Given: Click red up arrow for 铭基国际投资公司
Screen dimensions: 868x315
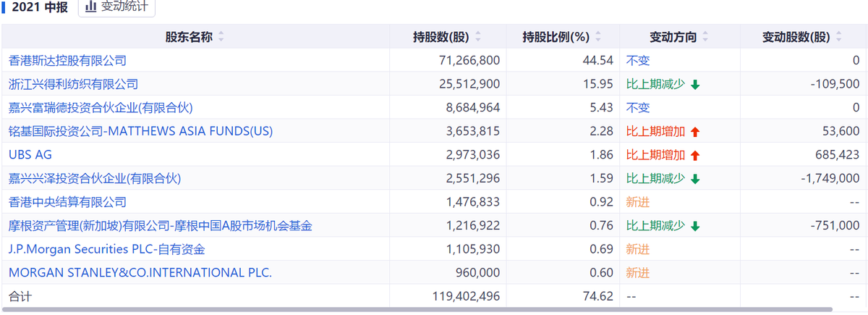Looking at the screenshot, I should coord(695,132).
